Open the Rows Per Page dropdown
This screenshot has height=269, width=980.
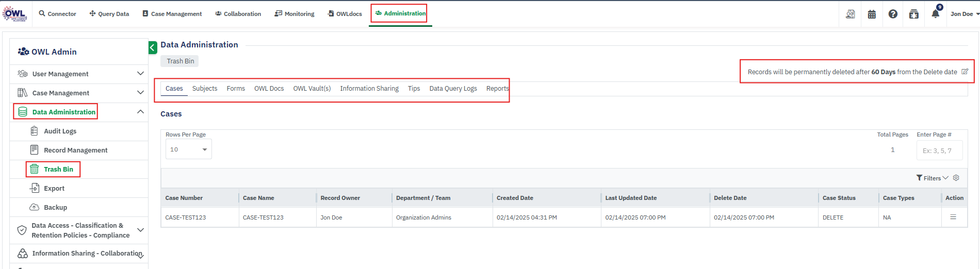coord(188,149)
